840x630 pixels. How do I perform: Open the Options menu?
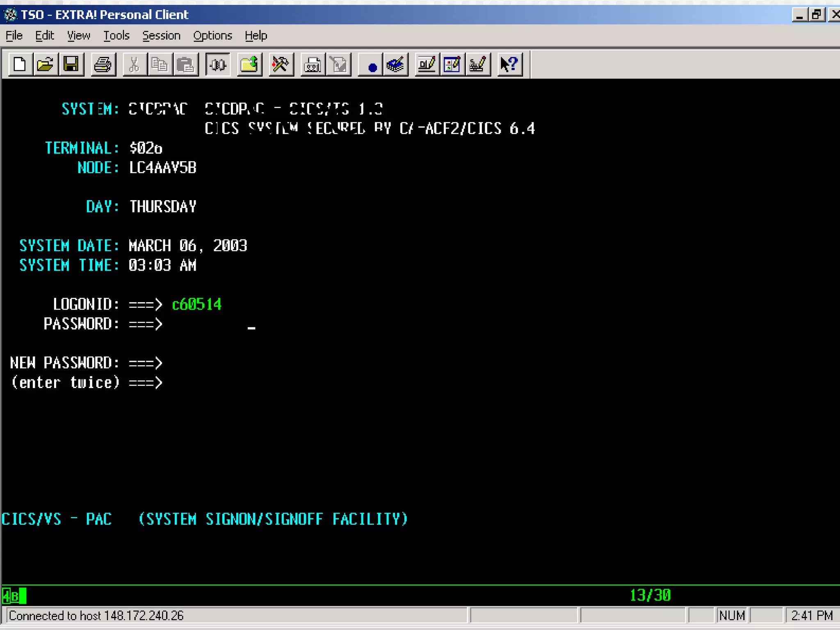[212, 36]
